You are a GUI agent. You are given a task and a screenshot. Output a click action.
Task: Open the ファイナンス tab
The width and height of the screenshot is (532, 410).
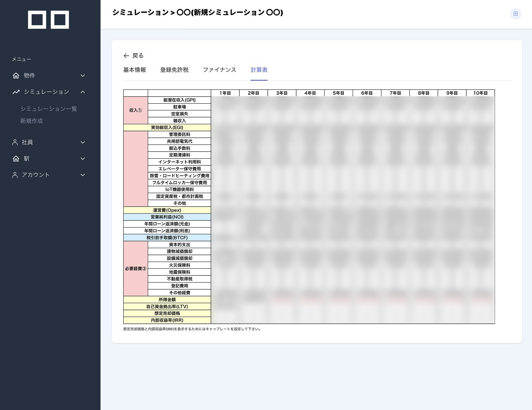coord(219,70)
